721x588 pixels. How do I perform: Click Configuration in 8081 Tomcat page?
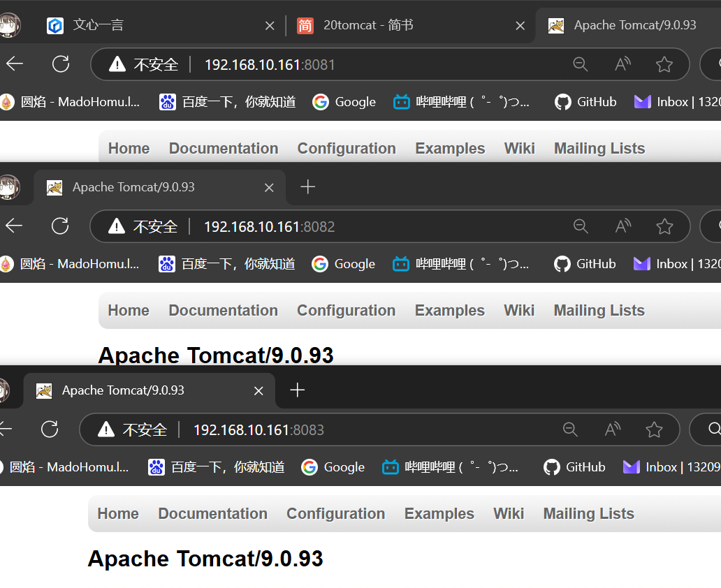pos(347,148)
